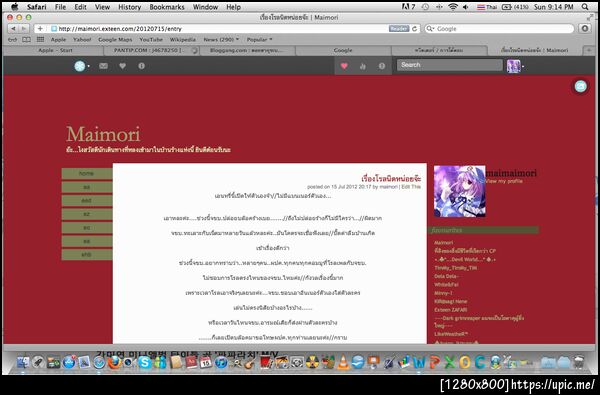Click View my profile link

point(504,181)
